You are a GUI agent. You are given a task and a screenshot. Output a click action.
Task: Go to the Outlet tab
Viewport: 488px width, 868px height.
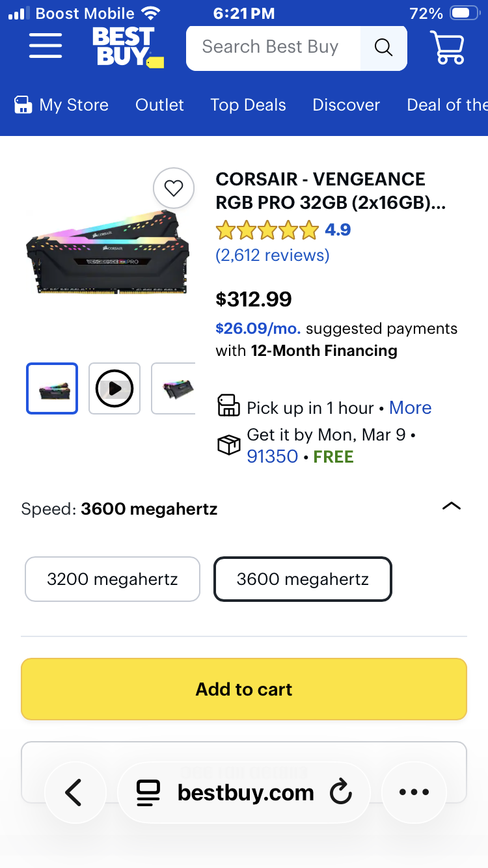159,105
